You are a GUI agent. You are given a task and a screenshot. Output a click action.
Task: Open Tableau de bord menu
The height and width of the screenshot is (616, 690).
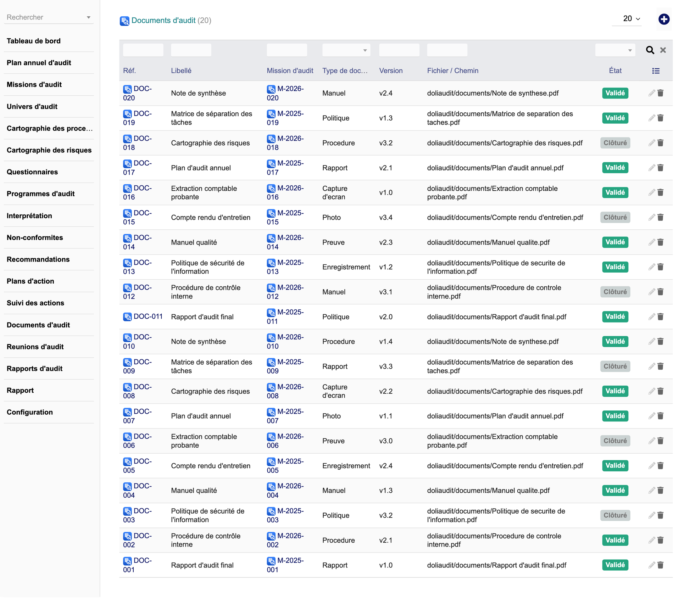click(34, 41)
